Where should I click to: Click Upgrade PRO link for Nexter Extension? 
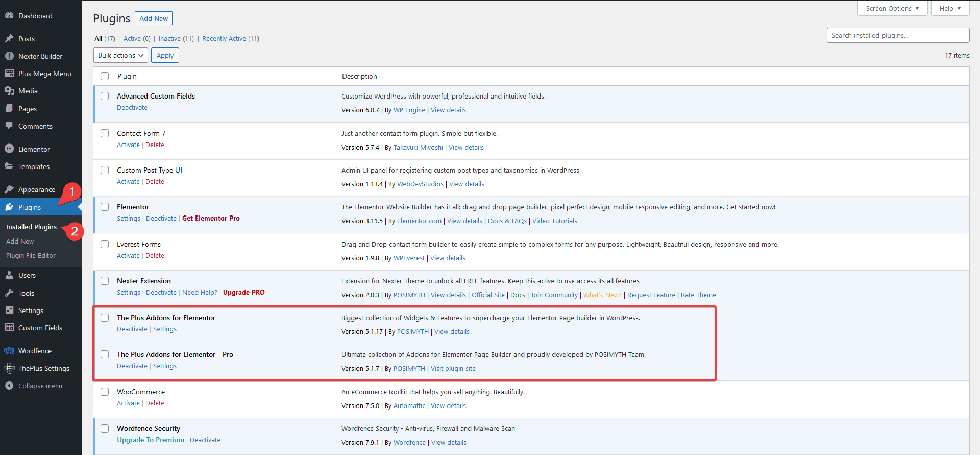coord(244,293)
